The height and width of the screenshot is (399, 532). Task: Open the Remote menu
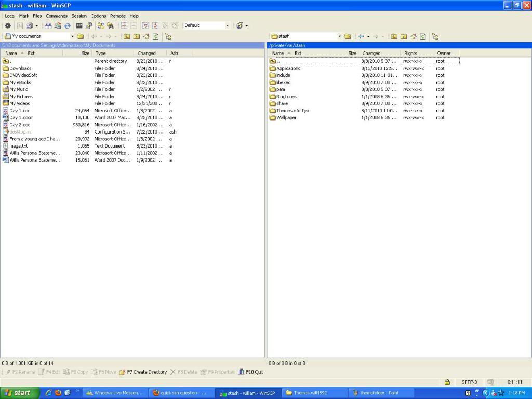118,16
